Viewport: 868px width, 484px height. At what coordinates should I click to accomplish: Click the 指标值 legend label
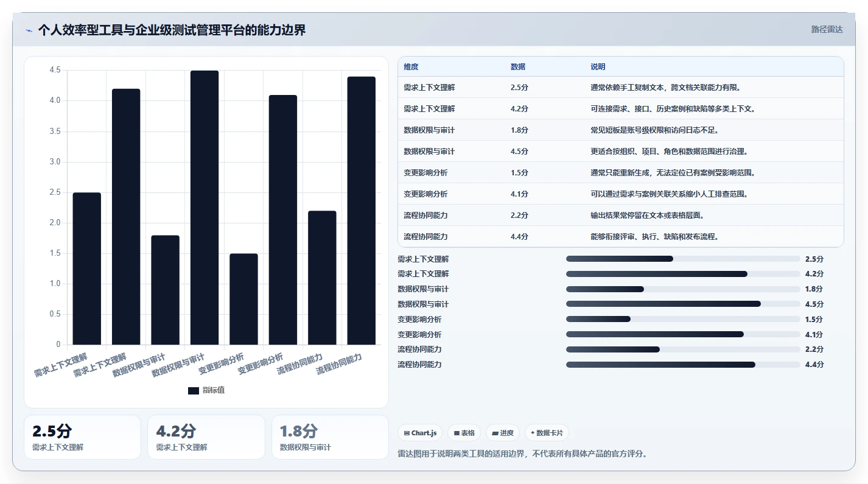pyautogui.click(x=214, y=390)
